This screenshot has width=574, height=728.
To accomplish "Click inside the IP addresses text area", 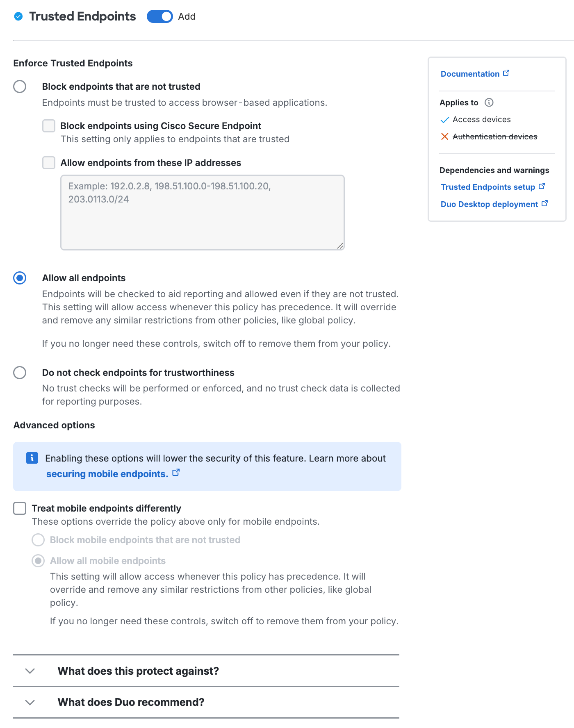I will [x=202, y=211].
